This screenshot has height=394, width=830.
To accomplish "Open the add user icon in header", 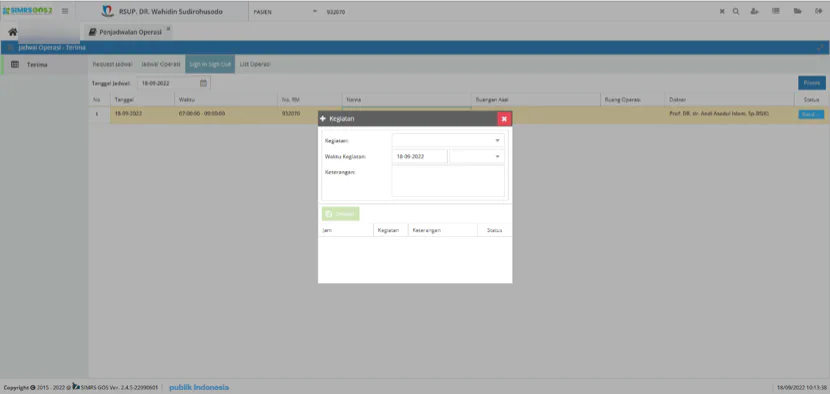I will (755, 11).
